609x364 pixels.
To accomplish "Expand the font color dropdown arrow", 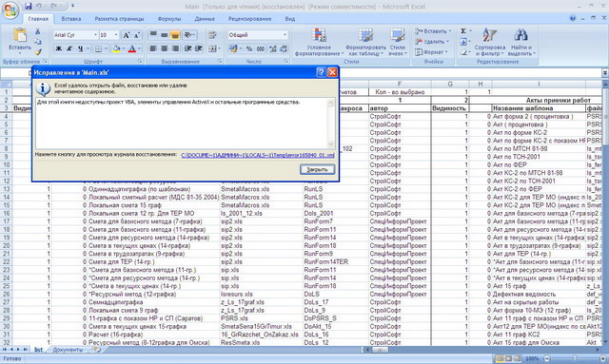I will pos(140,48).
